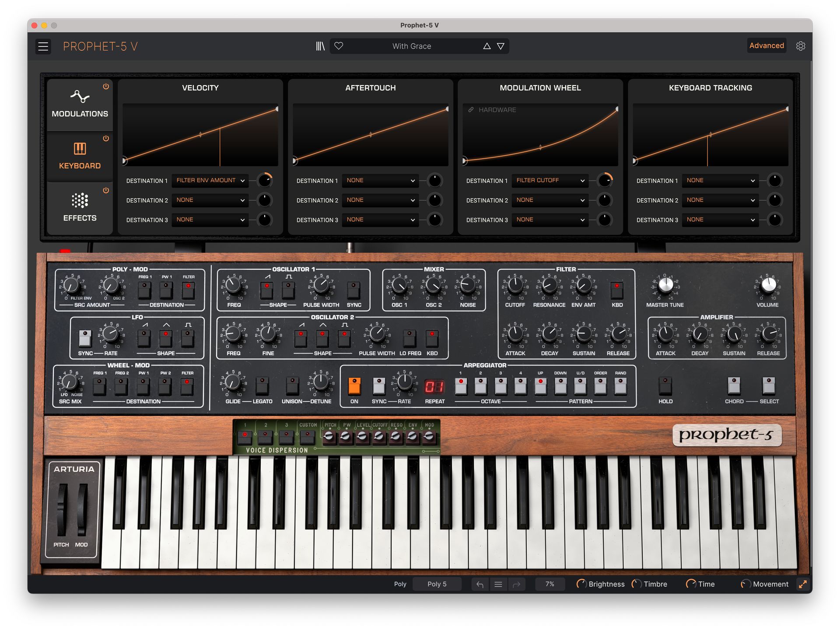This screenshot has height=630, width=840.
Task: Click the Advanced button
Action: tap(766, 45)
